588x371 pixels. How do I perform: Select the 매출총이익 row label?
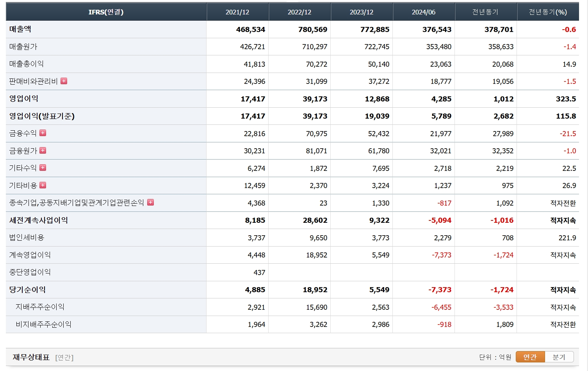click(x=27, y=64)
